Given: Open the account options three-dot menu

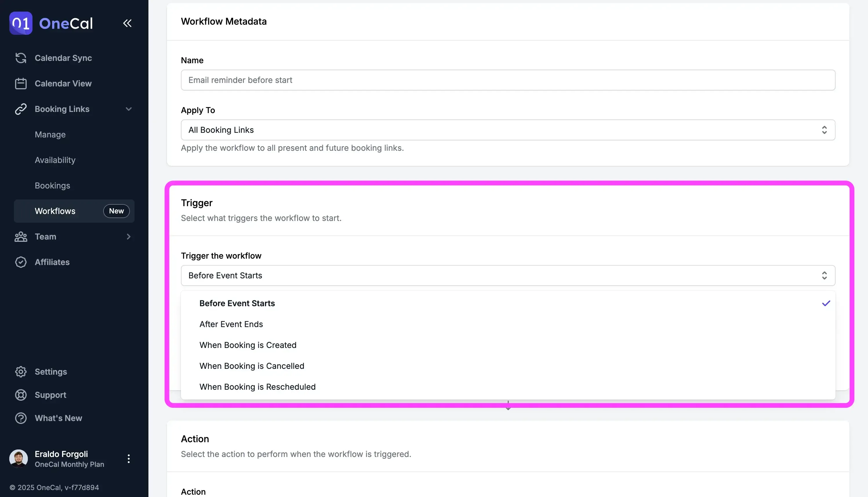Looking at the screenshot, I should [x=129, y=459].
